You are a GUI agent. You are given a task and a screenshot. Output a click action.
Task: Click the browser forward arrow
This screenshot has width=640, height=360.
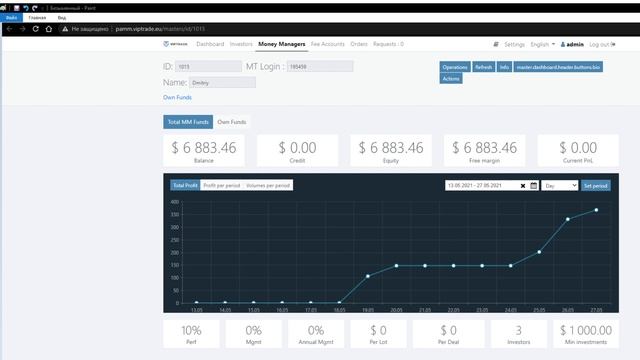click(22, 29)
